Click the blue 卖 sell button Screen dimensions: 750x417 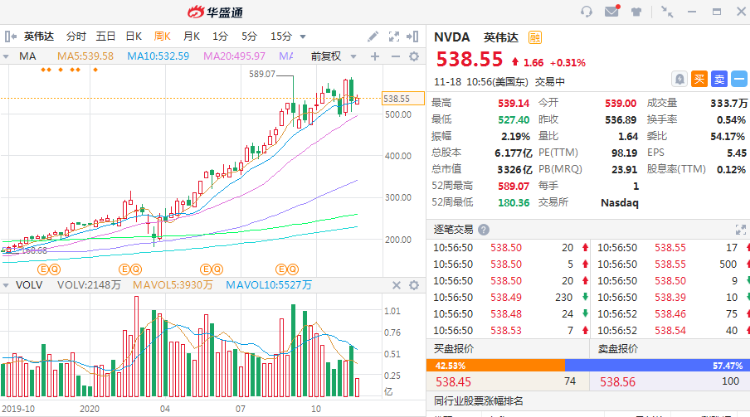[x=719, y=79]
